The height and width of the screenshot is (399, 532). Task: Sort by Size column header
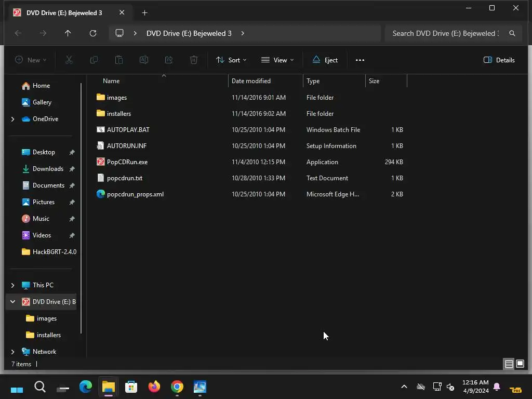(x=386, y=81)
